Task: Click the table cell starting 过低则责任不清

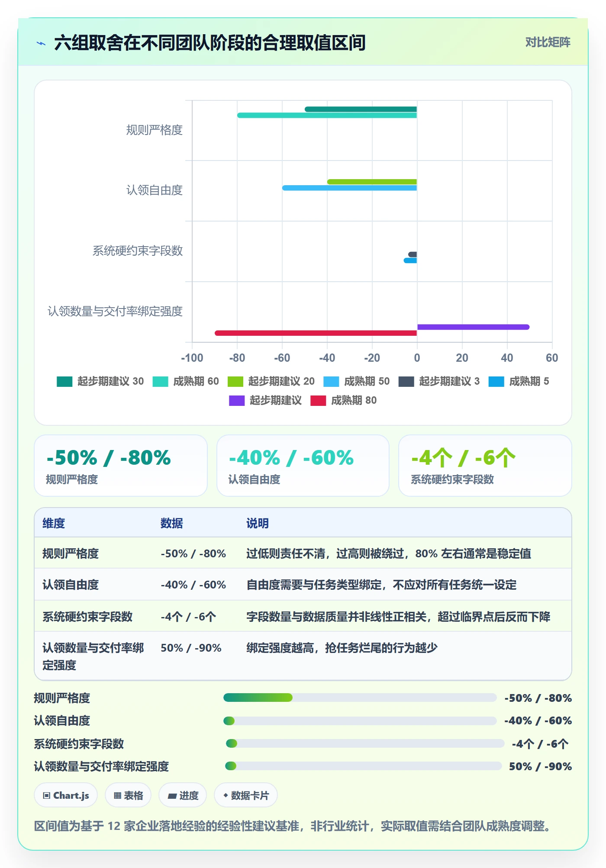Action: [x=389, y=553]
